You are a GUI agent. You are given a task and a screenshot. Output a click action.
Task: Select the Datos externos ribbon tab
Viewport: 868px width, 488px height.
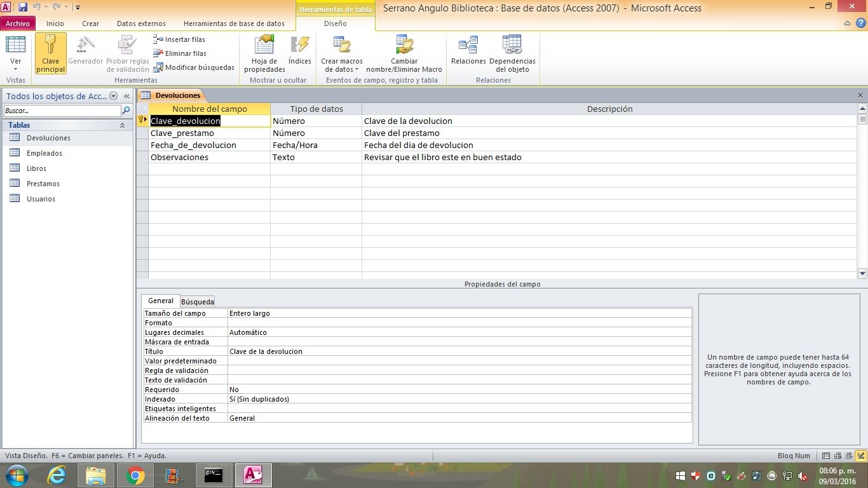pyautogui.click(x=142, y=24)
